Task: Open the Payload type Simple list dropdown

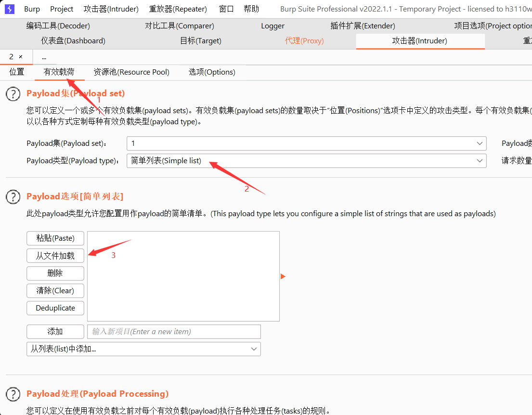Action: click(x=307, y=161)
